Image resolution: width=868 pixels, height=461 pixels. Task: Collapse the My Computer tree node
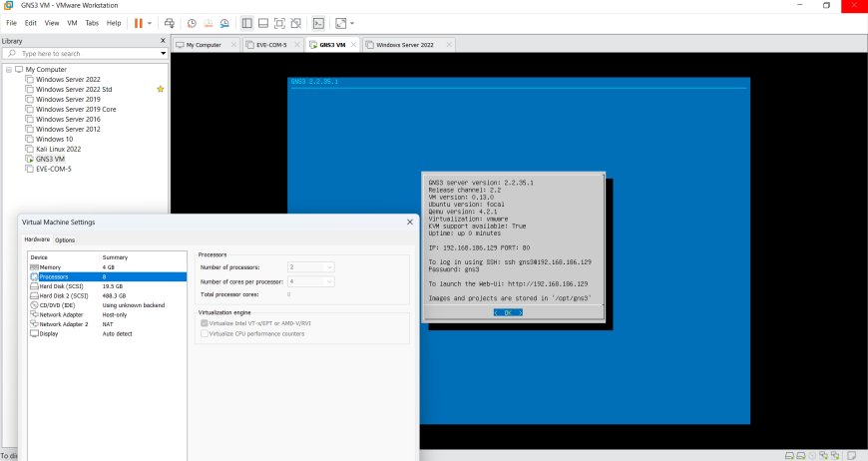pos(9,70)
